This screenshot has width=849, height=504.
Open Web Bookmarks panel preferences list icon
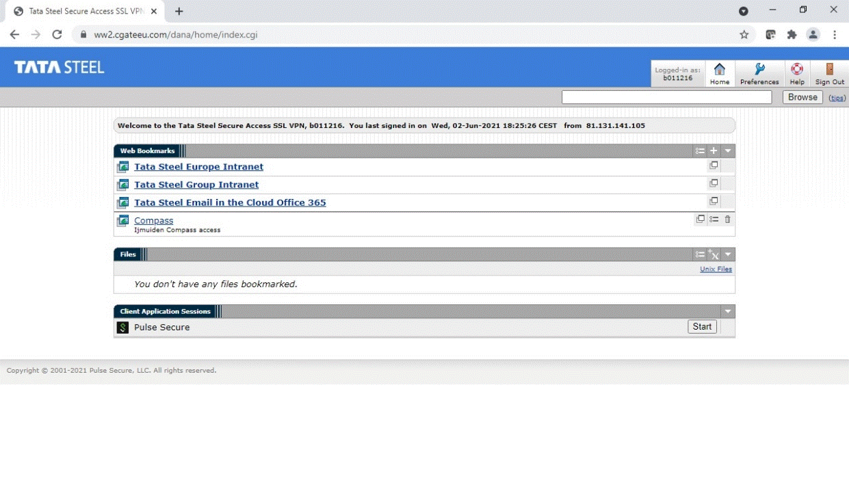[x=700, y=151]
